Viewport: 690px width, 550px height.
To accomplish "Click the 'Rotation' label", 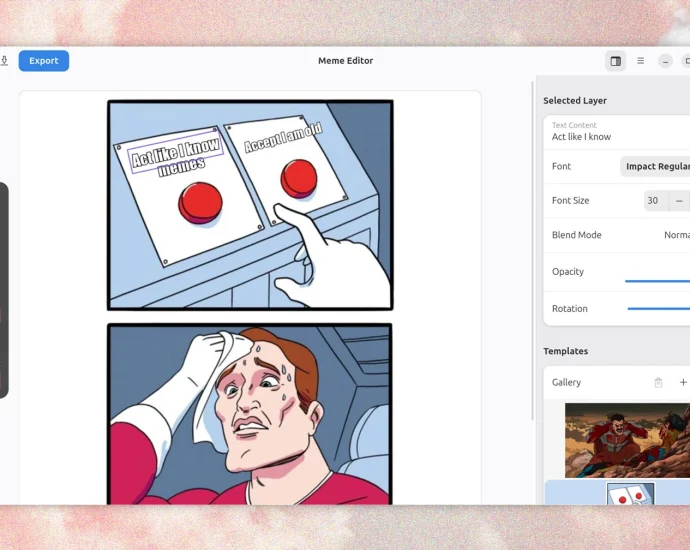I will tap(569, 308).
